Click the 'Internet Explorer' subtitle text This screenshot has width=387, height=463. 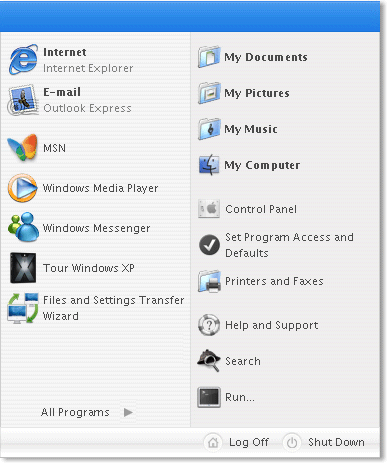tap(88, 68)
